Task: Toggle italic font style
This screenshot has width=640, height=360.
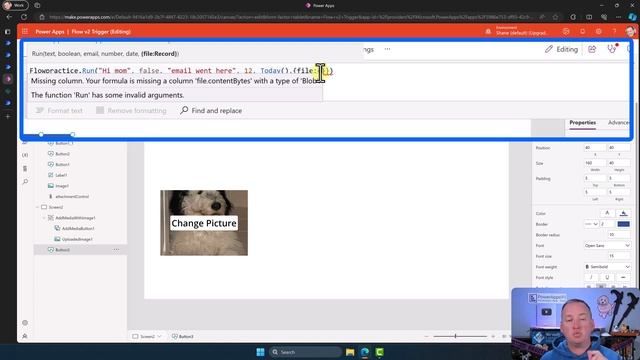Action: point(591,277)
